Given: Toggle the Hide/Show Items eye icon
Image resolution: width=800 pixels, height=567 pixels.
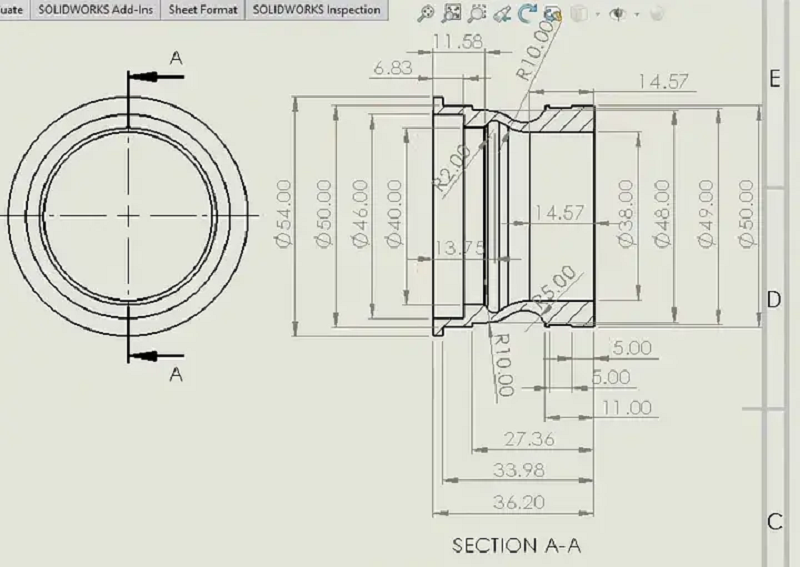Looking at the screenshot, I should pos(618,14).
